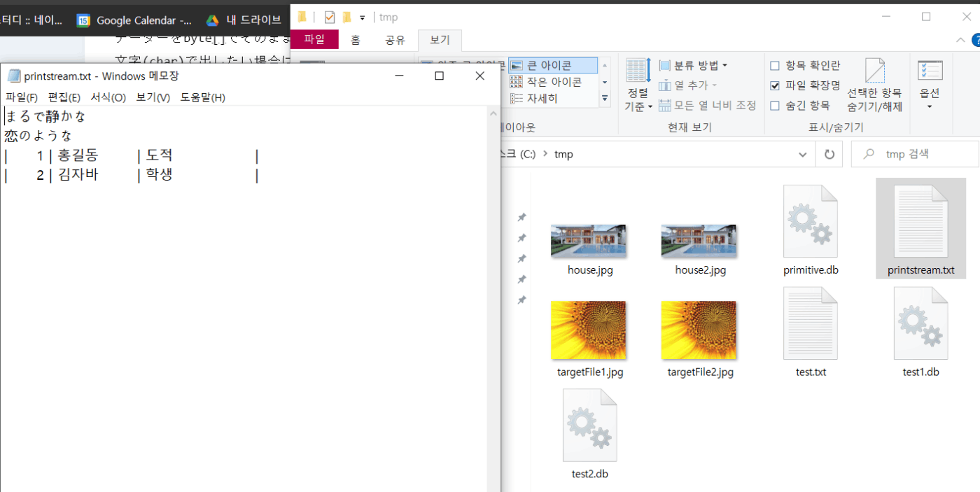Screen dimensions: 980x492
Task: Open Customize Quick Access Toolbar arrow
Action: 362,17
